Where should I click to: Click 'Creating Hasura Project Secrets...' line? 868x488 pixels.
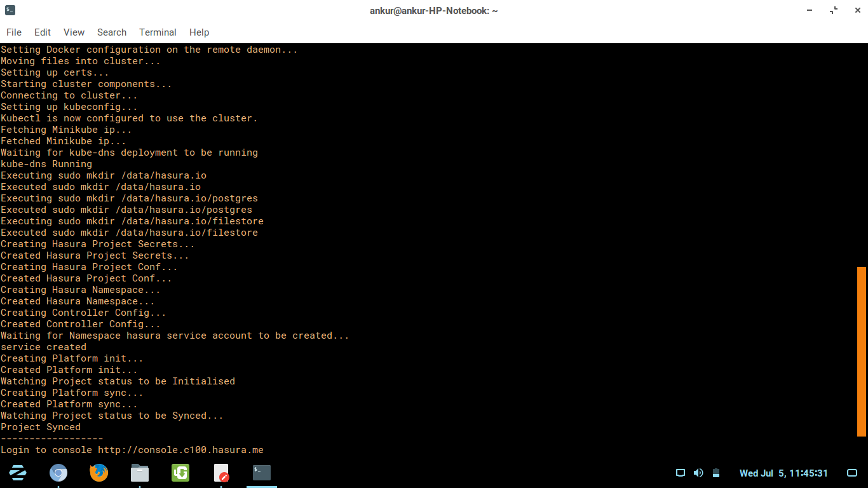98,244
